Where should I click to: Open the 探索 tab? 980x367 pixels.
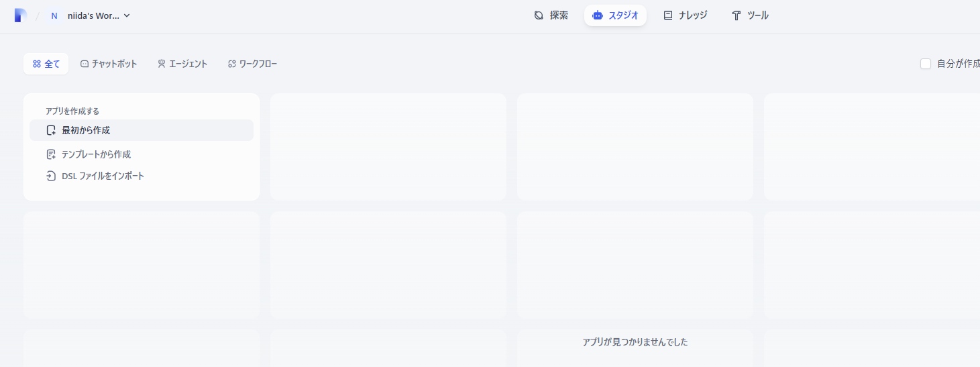551,15
